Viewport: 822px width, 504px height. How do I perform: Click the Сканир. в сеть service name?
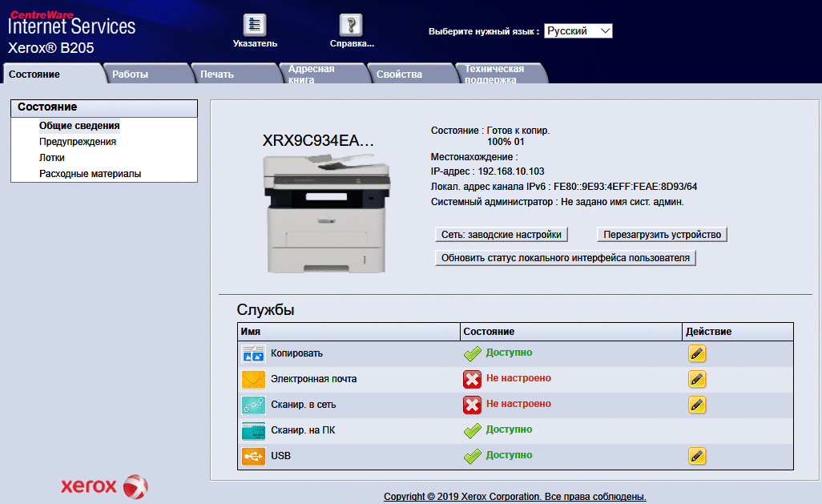(x=304, y=405)
